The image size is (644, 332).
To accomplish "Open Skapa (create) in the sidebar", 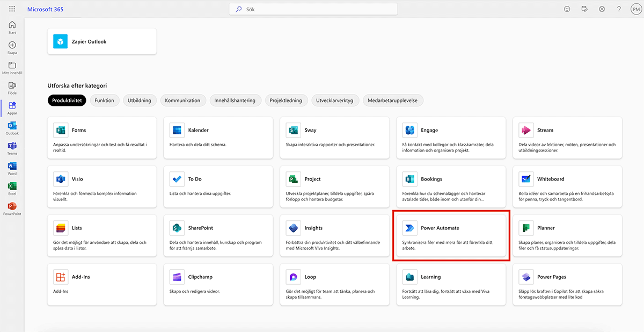I will pos(12,48).
